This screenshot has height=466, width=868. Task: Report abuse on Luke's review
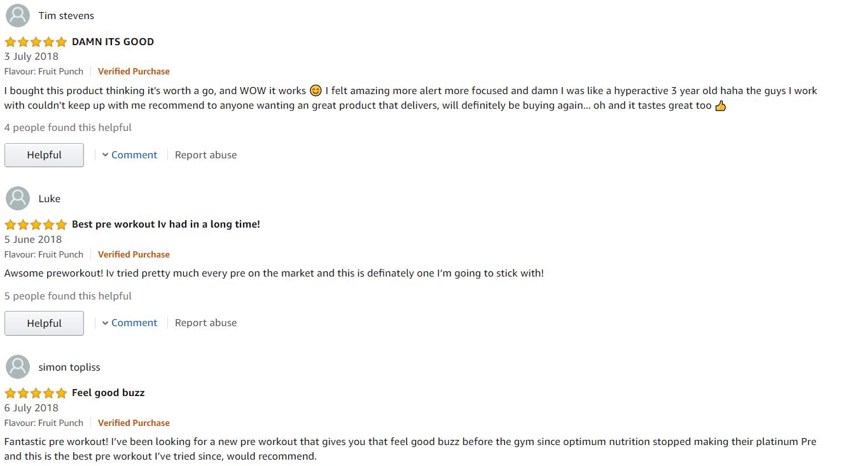206,323
